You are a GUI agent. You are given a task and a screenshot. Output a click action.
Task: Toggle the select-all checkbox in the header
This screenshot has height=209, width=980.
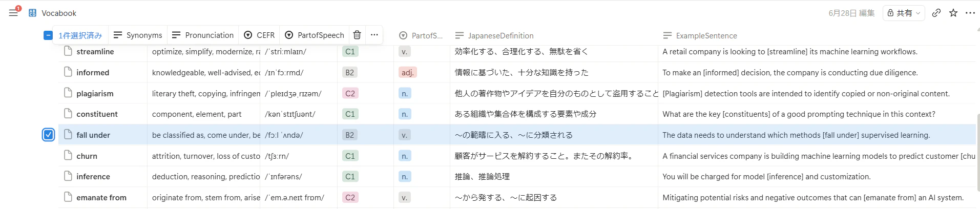(48, 35)
